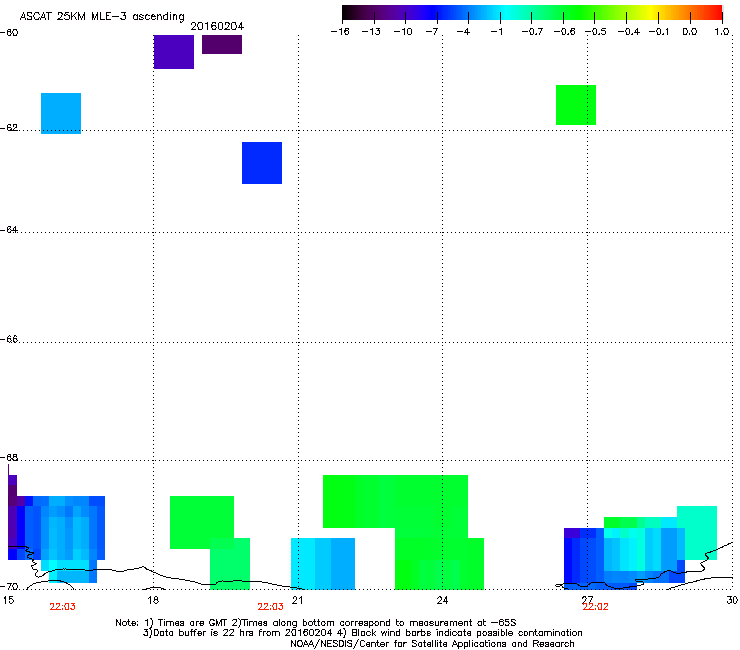The height and width of the screenshot is (650, 740).
Task: Click the -16 color bar label
Action: point(340,32)
